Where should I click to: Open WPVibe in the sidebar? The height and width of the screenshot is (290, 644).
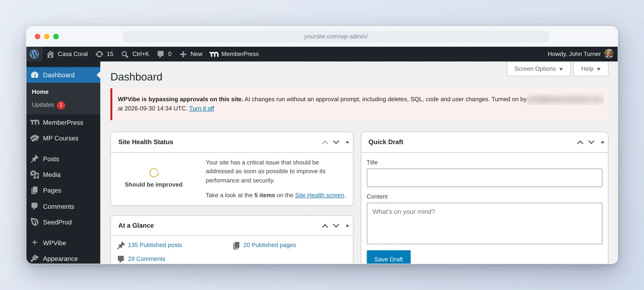(x=63, y=243)
